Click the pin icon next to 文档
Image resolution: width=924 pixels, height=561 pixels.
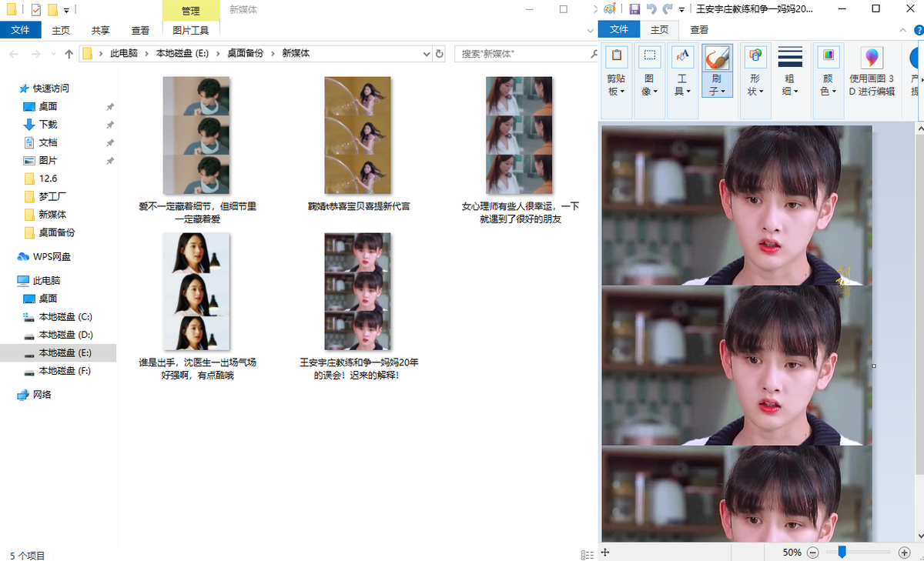tap(110, 142)
